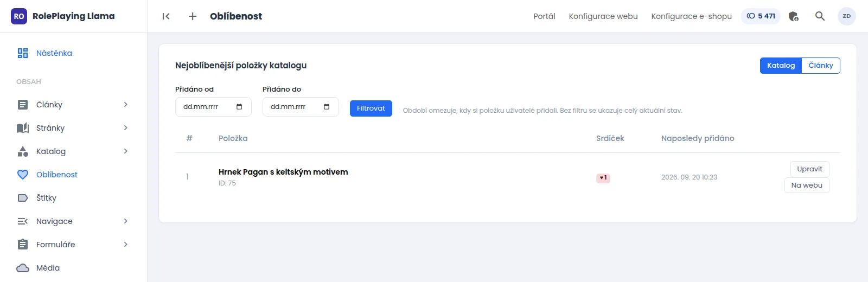This screenshot has width=868, height=282.
Task: Click the Štítky label icon
Action: tap(23, 198)
